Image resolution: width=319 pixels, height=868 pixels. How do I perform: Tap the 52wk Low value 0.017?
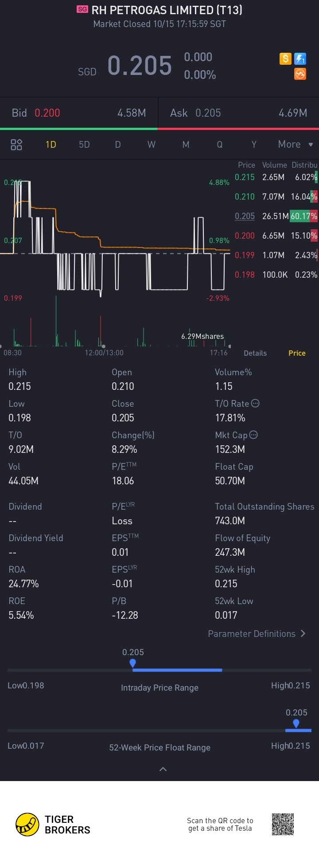pyautogui.click(x=226, y=615)
